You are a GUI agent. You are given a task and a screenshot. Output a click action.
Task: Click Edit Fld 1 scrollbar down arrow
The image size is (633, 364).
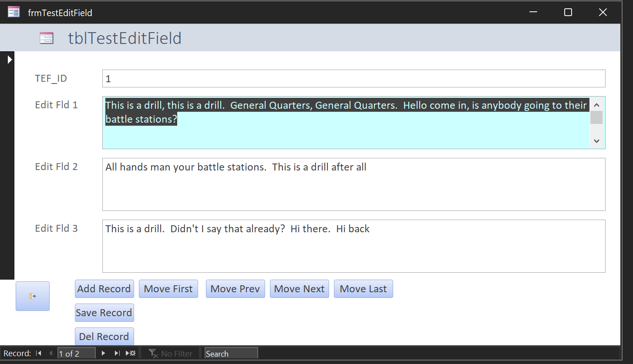597,141
